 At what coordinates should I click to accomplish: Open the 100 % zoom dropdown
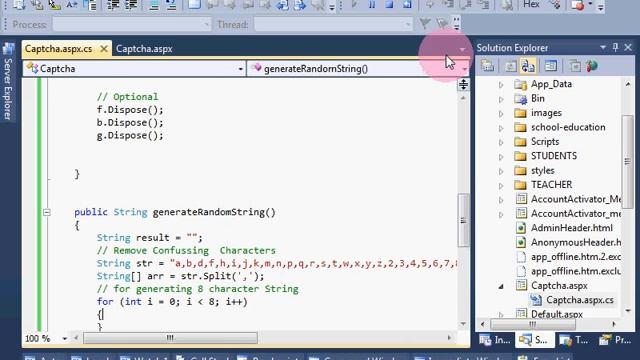coord(64,338)
